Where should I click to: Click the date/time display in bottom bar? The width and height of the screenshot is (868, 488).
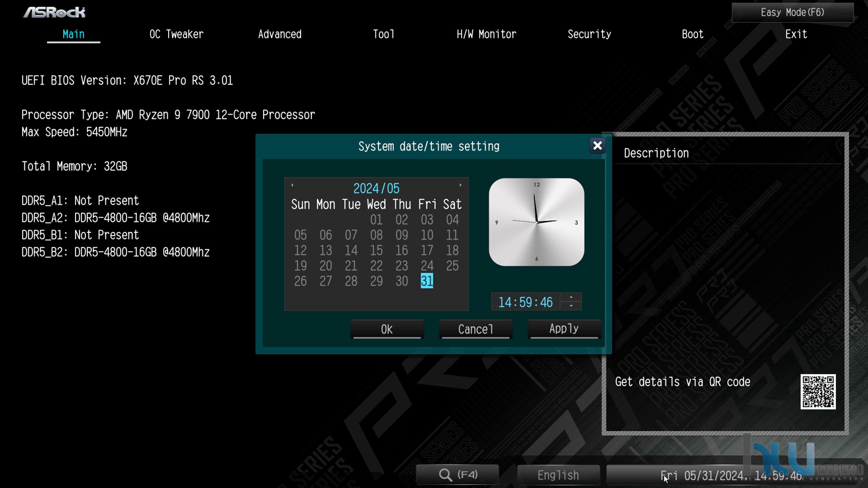click(731, 475)
